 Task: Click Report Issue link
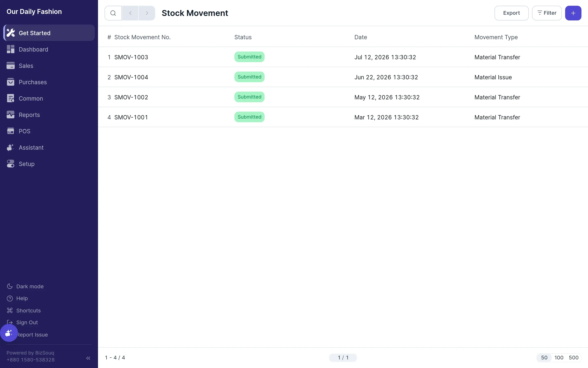point(32,335)
